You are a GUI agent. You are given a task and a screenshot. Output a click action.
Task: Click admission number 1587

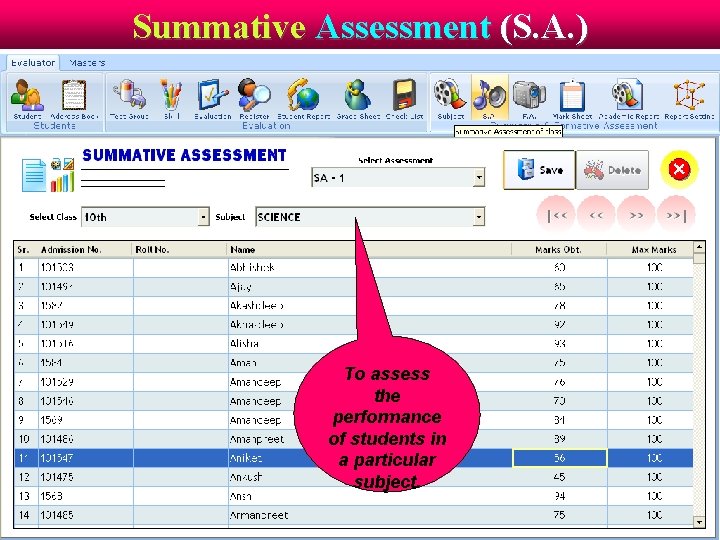[x=51, y=305]
